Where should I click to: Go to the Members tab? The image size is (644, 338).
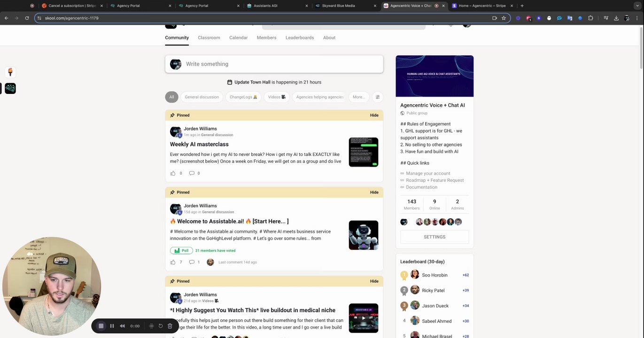coord(266,38)
